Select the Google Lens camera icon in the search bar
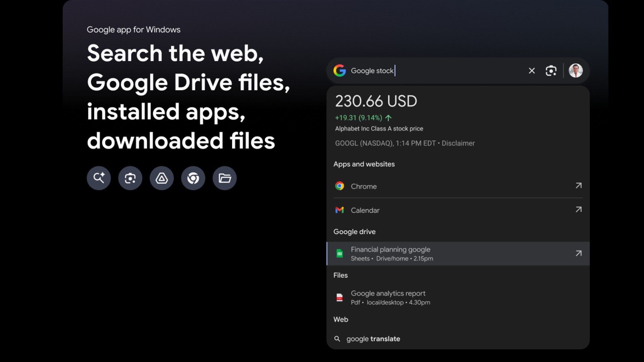Viewport: 644px width, 362px height. (x=551, y=71)
